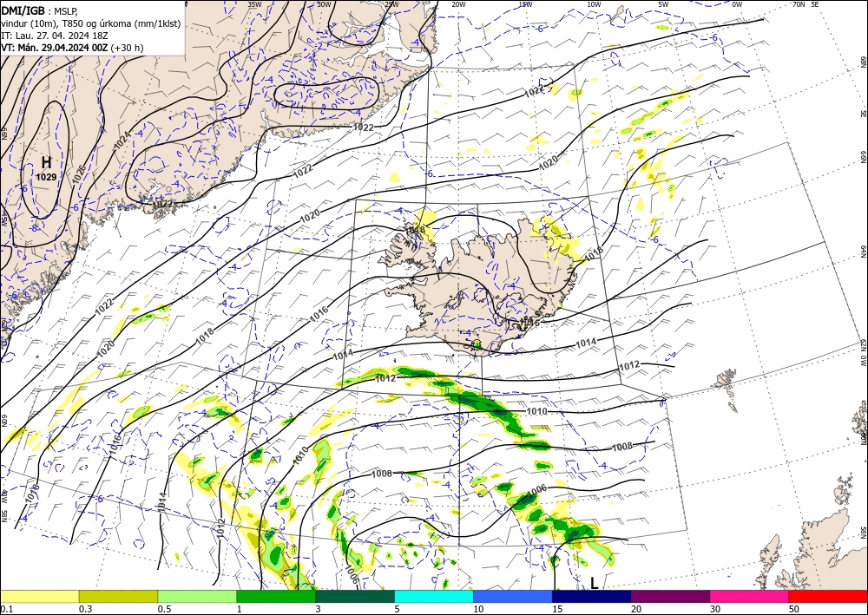Click the '30' legend scale value

pyautogui.click(x=715, y=609)
